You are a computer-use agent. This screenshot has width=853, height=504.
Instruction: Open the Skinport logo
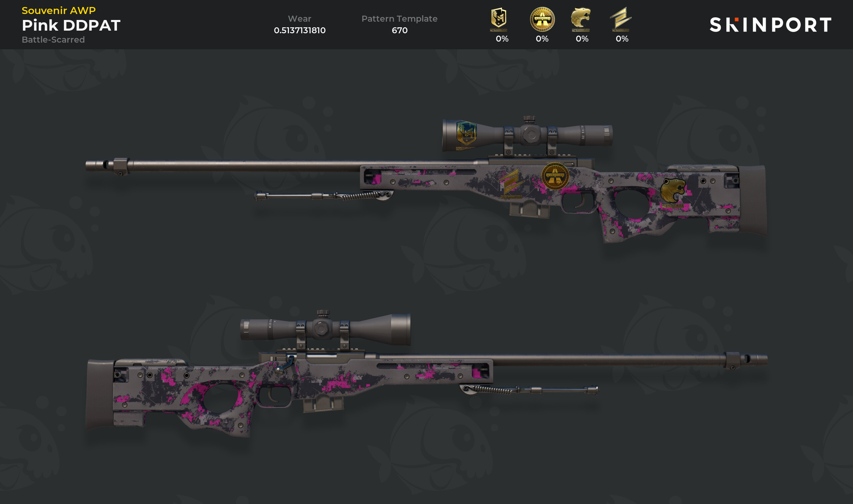click(770, 24)
